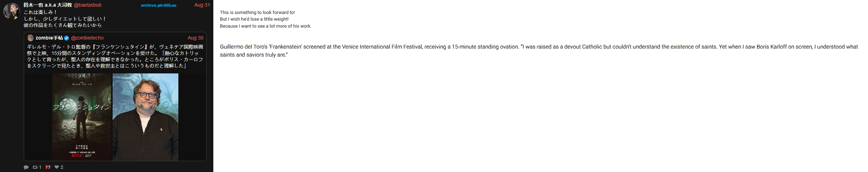This screenshot has width=868, height=172.
Task: Click the reply speech bubble icon
Action: click(x=26, y=167)
